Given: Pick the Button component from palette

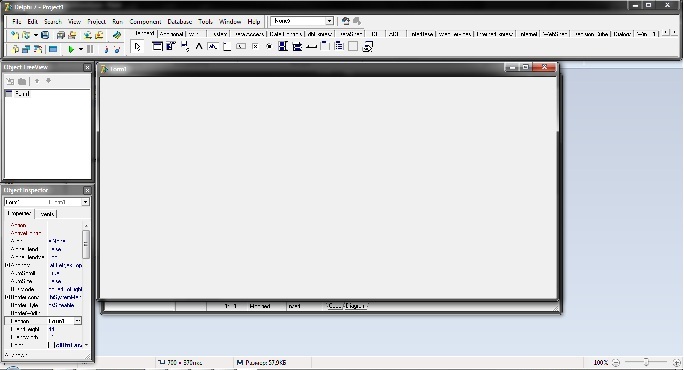Looking at the screenshot, I should [241, 46].
